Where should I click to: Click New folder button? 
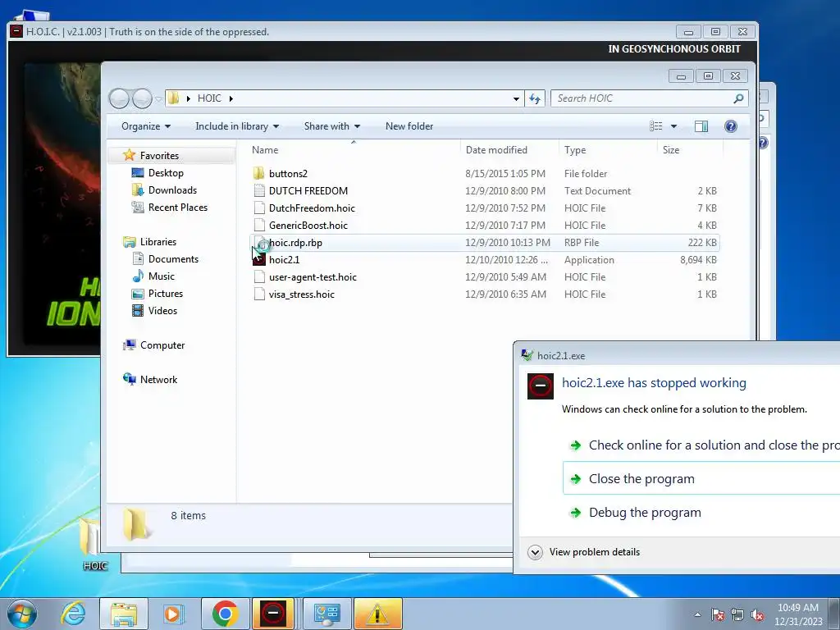click(409, 126)
